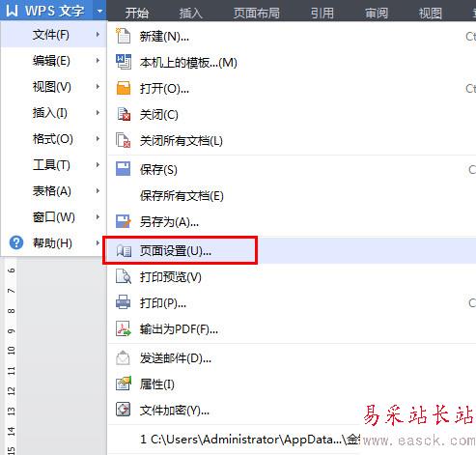Open the 窗口(W) menu
Screen dimensions: 476x455
coord(53,216)
